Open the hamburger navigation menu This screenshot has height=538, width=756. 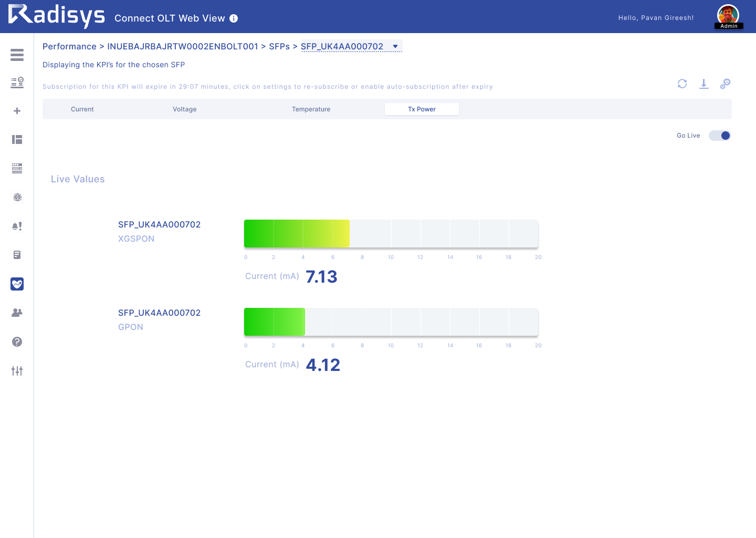[17, 55]
